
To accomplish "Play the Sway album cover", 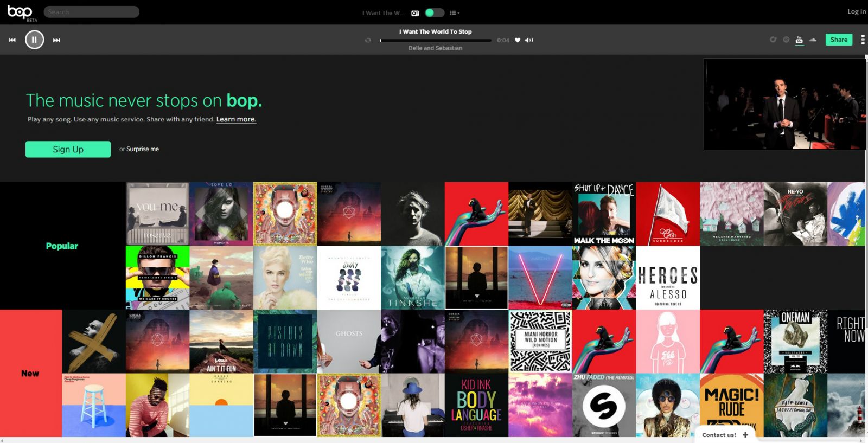I will coord(349,278).
